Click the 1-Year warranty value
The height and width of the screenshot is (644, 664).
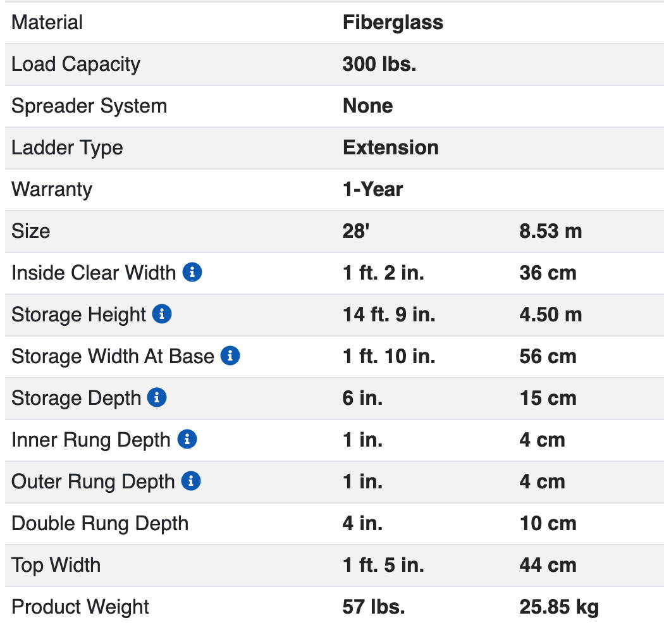pyautogui.click(x=372, y=189)
